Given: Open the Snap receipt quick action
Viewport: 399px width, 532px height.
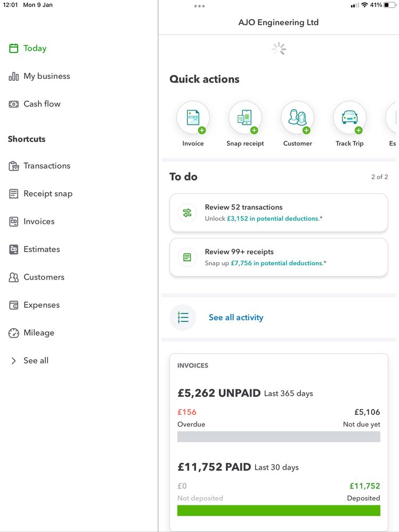Looking at the screenshot, I should 245,118.
